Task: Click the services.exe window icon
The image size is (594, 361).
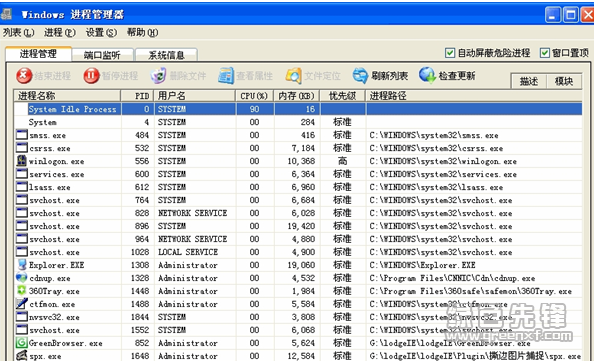Action: tap(22, 174)
